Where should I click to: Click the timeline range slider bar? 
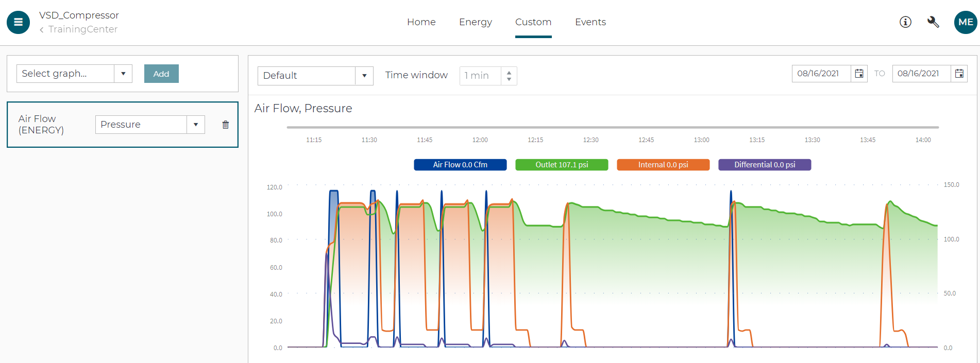point(613,127)
